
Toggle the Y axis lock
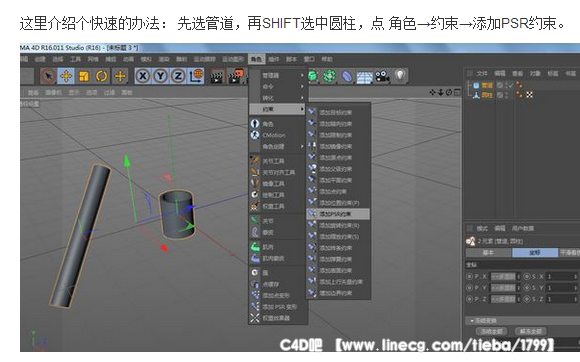[x=161, y=76]
